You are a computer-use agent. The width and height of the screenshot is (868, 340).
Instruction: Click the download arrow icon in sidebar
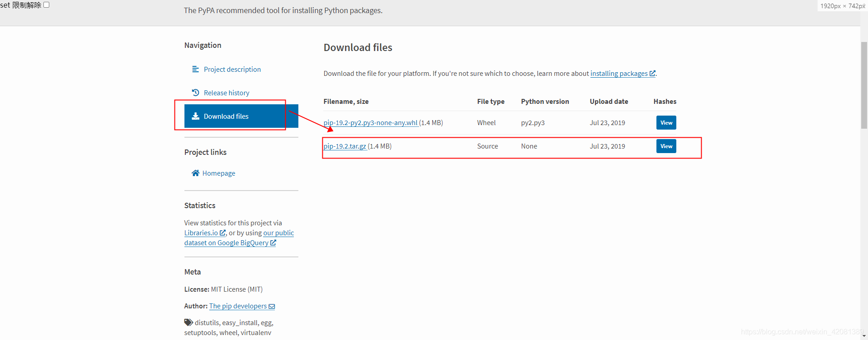click(x=195, y=116)
